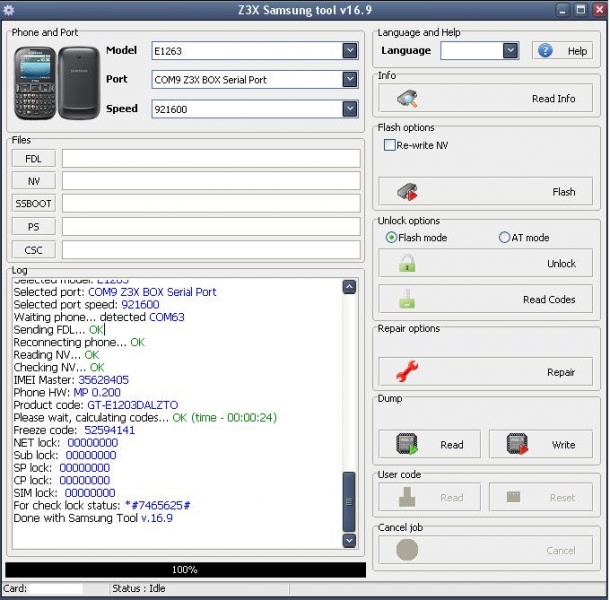
Task: Click the Dump Write chip icon
Action: (517, 444)
